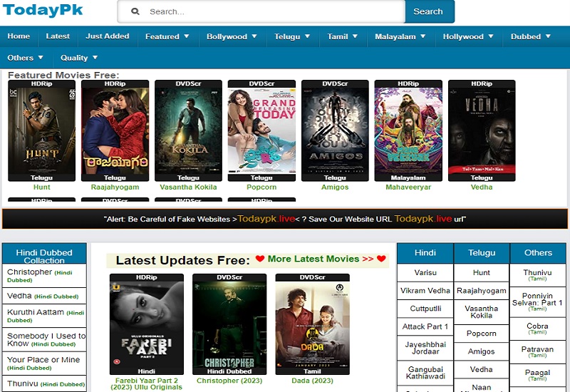Open the Popcorn featured movie poster
This screenshot has height=392, width=570.
(261, 130)
